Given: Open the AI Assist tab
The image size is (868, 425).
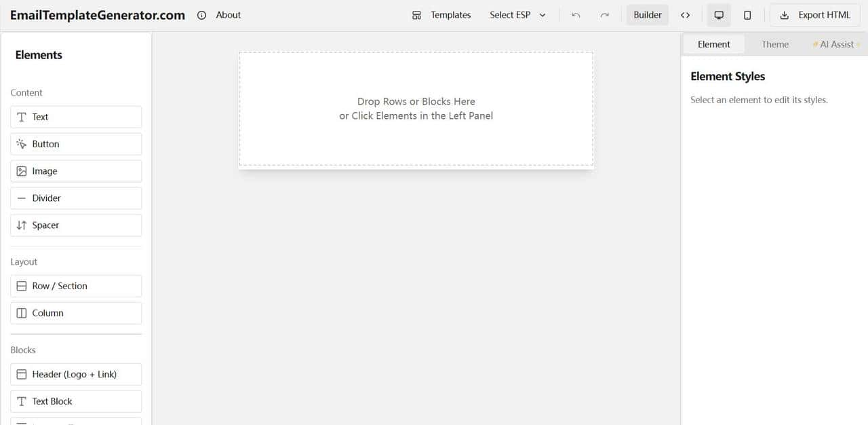Looking at the screenshot, I should [836, 44].
